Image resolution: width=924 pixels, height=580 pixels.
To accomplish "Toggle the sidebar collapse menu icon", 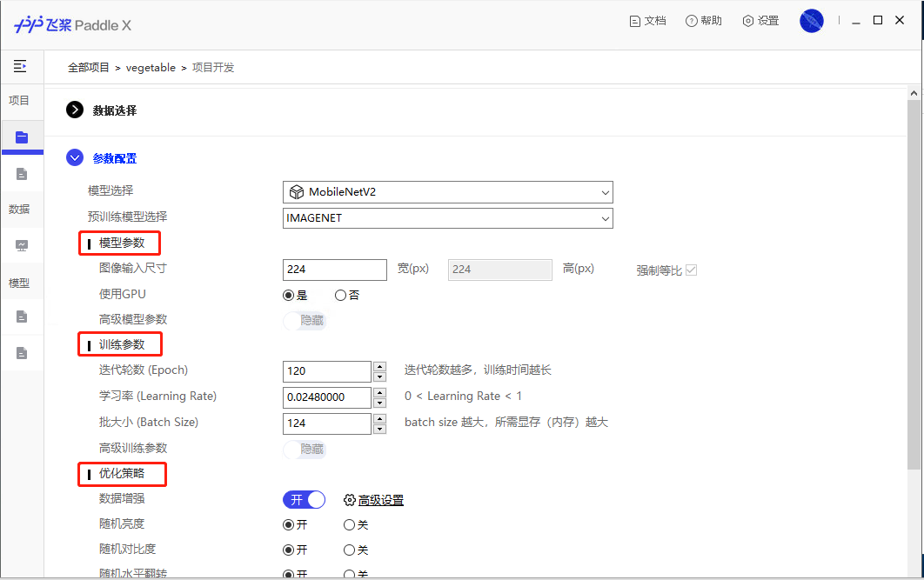I will point(20,66).
